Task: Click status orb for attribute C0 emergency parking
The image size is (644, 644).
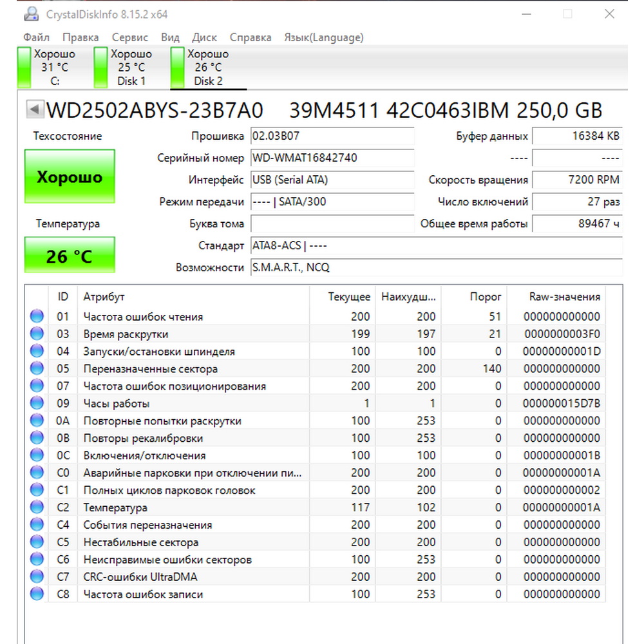Action: [37, 472]
